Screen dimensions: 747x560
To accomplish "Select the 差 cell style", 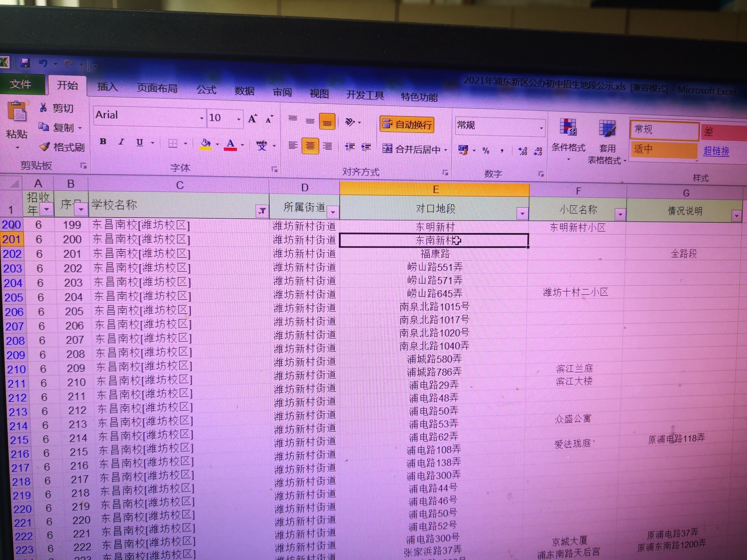I will pos(724,132).
